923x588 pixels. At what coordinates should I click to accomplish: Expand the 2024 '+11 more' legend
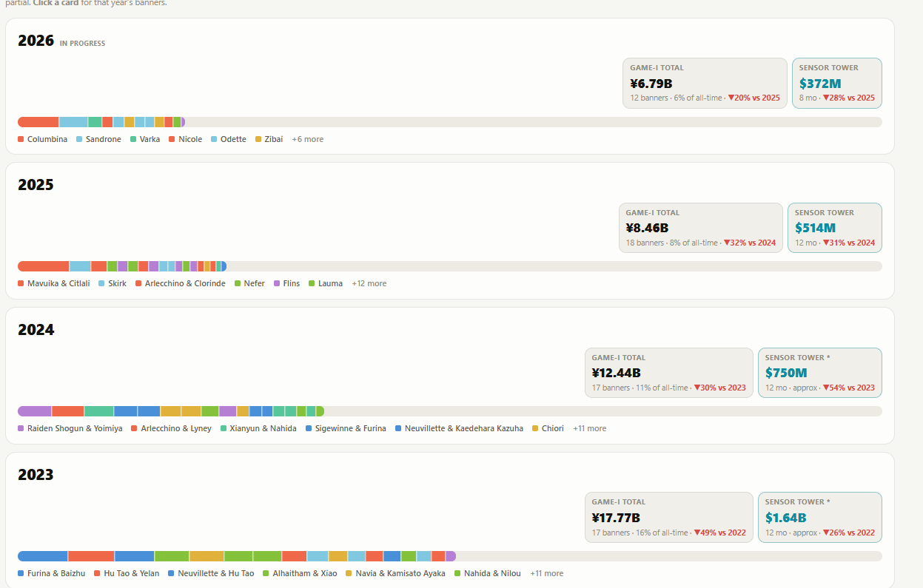(589, 428)
